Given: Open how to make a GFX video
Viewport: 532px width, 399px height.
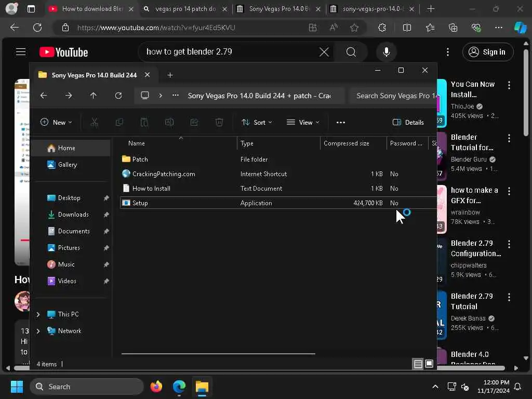Looking at the screenshot, I should (x=474, y=195).
